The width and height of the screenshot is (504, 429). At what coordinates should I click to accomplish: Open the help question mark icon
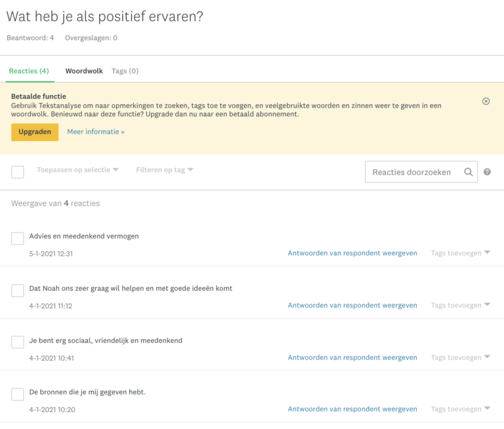(487, 172)
